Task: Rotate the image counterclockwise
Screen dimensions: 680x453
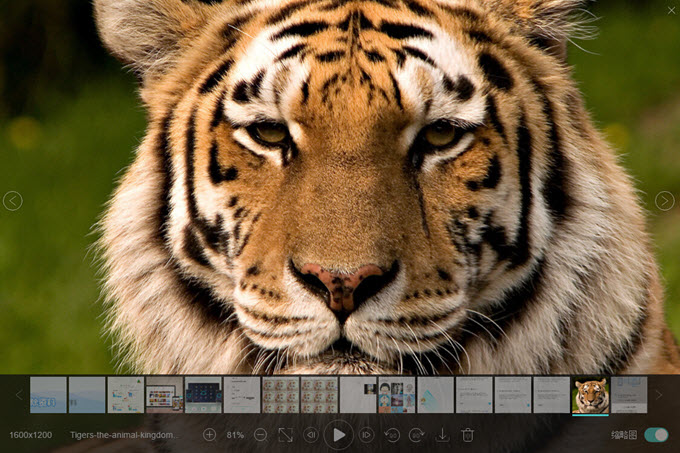Action: [392, 435]
